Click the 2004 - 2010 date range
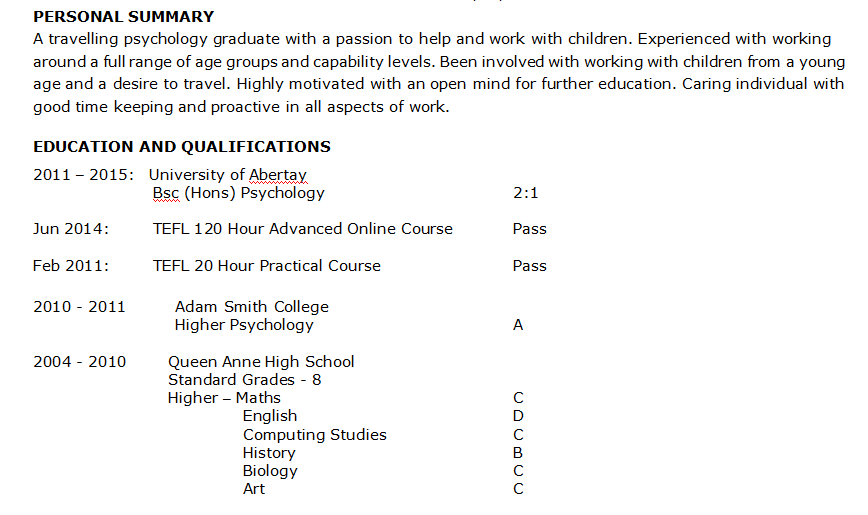This screenshot has width=868, height=515. click(x=80, y=362)
